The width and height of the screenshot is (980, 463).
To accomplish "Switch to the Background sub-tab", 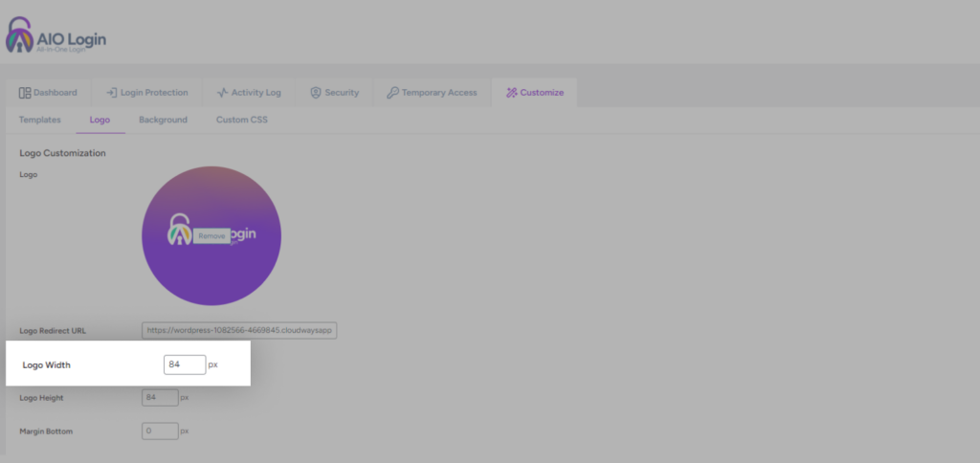I will [163, 120].
